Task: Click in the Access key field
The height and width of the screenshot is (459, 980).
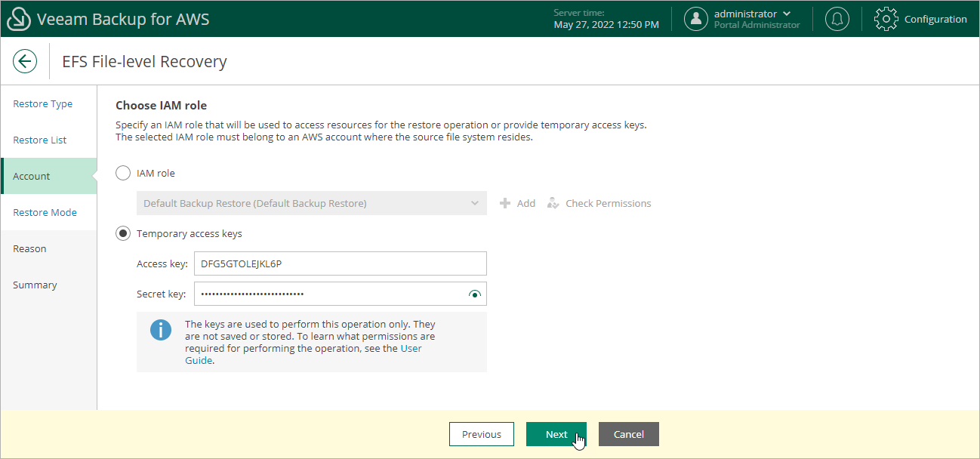Action: [x=341, y=263]
